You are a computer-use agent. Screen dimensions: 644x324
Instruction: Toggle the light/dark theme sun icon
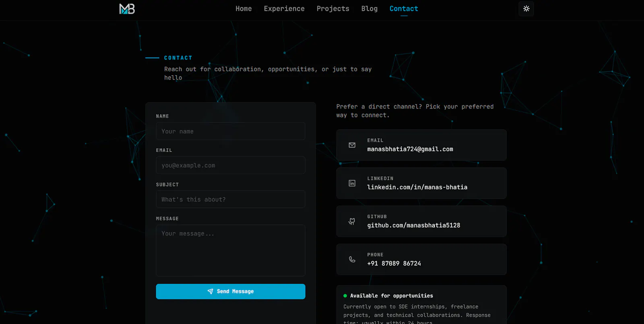[x=526, y=9]
